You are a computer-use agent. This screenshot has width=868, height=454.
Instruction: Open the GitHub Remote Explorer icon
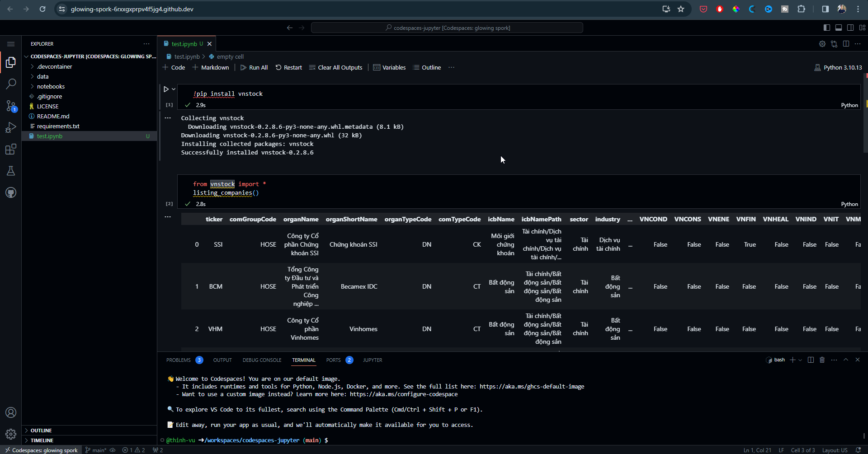pyautogui.click(x=11, y=192)
